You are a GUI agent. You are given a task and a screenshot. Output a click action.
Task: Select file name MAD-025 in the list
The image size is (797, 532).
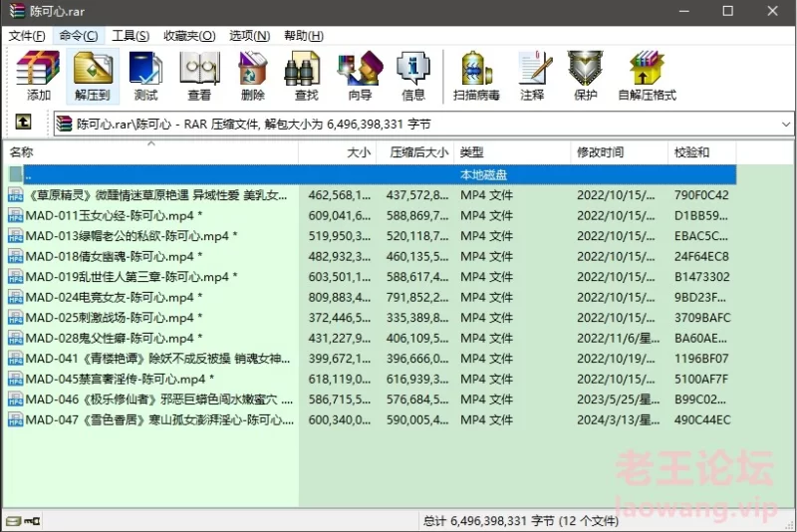coord(114,318)
